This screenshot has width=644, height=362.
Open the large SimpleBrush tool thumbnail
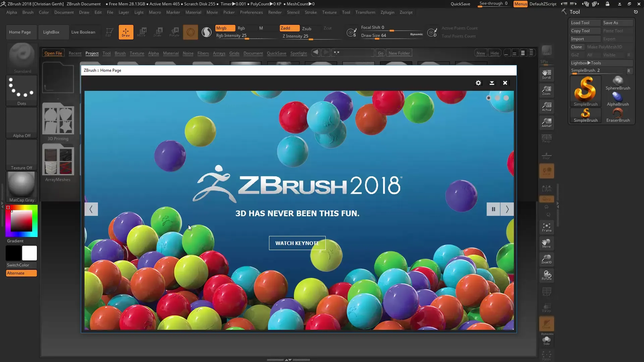(586, 91)
